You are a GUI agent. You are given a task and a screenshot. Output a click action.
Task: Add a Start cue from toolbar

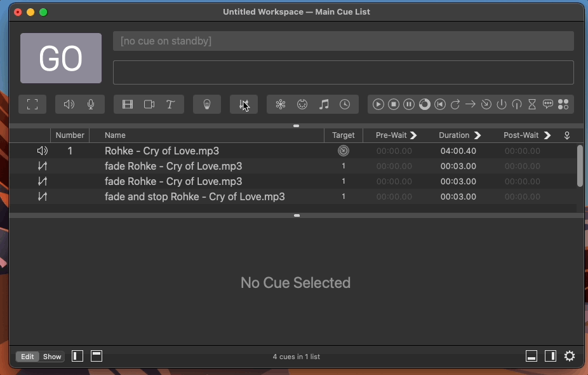[x=378, y=104]
